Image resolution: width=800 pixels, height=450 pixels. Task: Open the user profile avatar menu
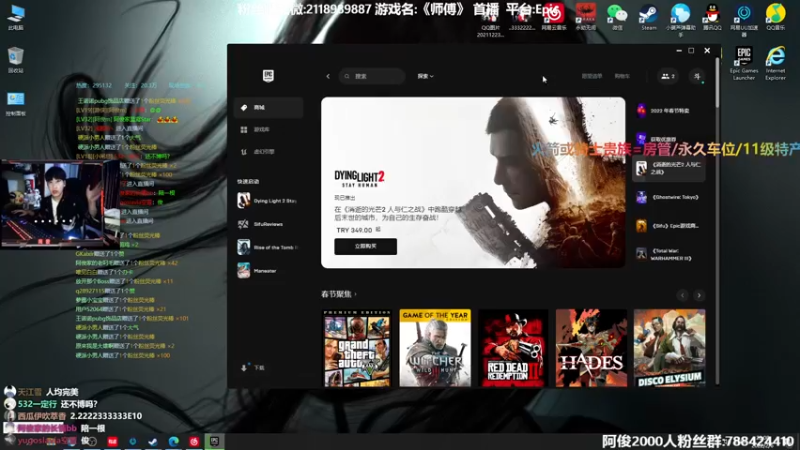[697, 76]
